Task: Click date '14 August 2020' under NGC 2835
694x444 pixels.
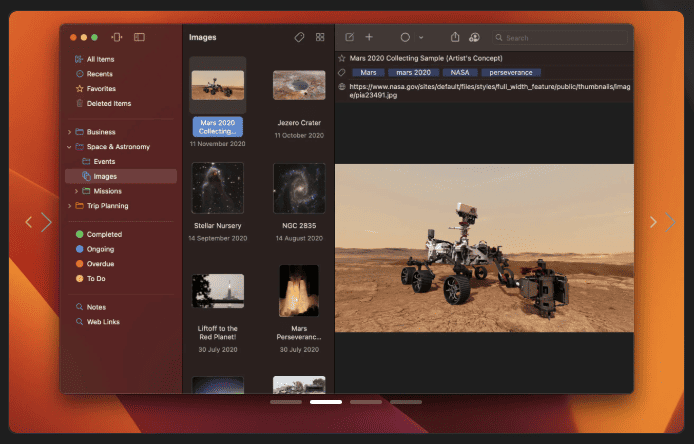Action: pos(299,238)
